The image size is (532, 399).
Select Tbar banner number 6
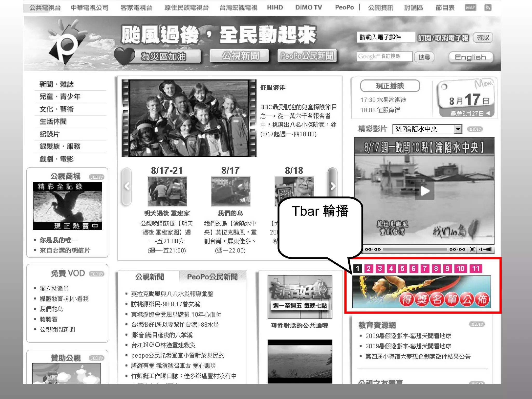point(414,269)
